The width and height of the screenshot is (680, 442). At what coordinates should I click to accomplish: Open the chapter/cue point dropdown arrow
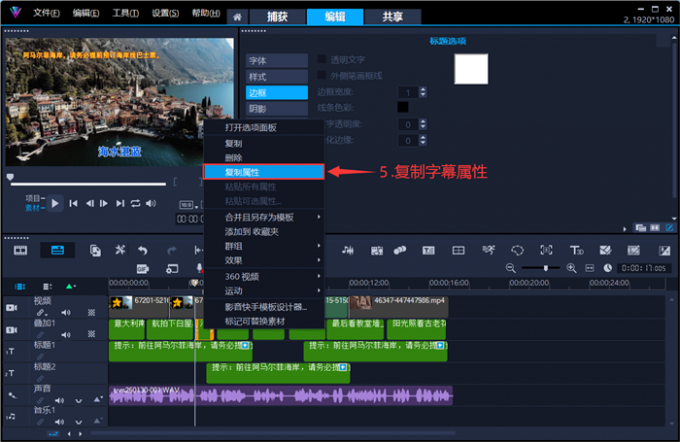pyautogui.click(x=74, y=286)
